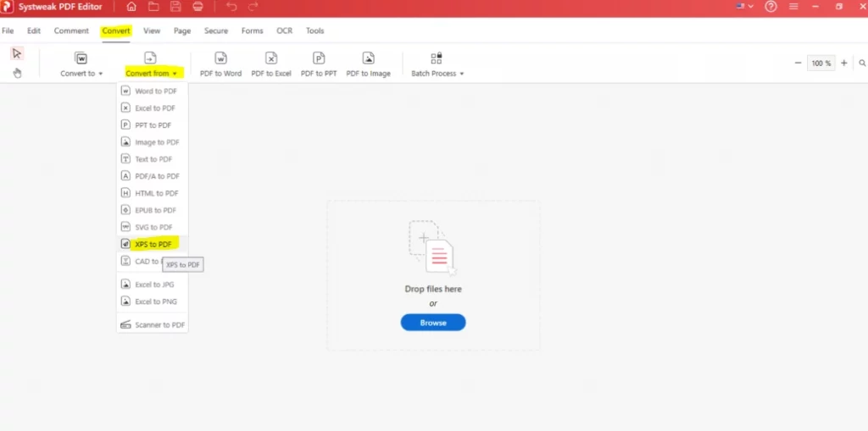Viewport: 868px width, 431px height.
Task: Zoom out with the minus icon
Action: tap(798, 63)
